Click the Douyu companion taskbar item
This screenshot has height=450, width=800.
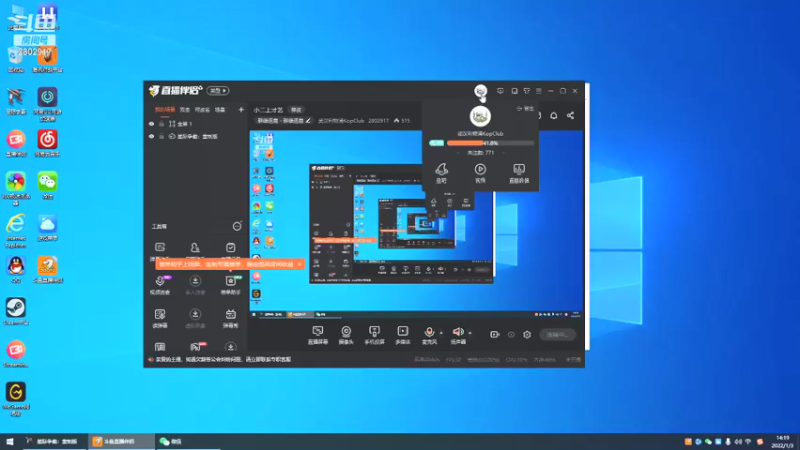(120, 441)
